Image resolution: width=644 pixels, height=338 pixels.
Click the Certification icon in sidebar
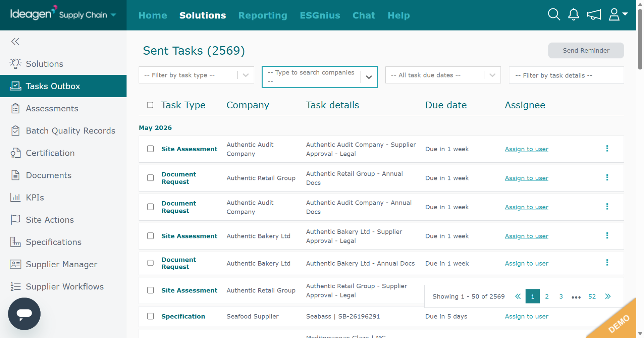coord(15,153)
